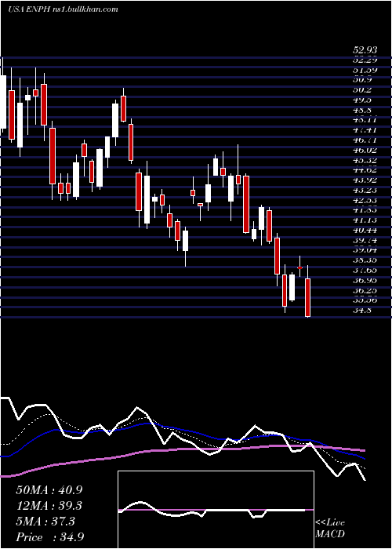
Task: Click the <<Live MACD label
Action: point(330,529)
